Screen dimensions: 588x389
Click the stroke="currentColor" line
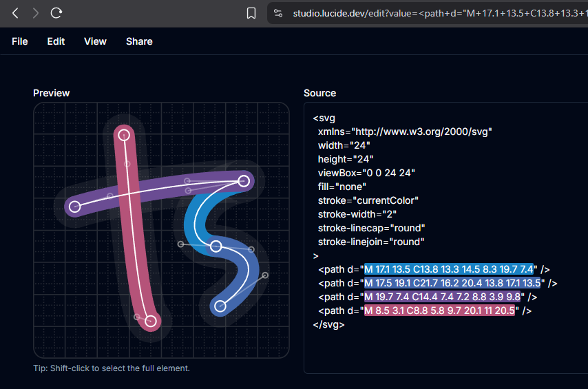[368, 200]
